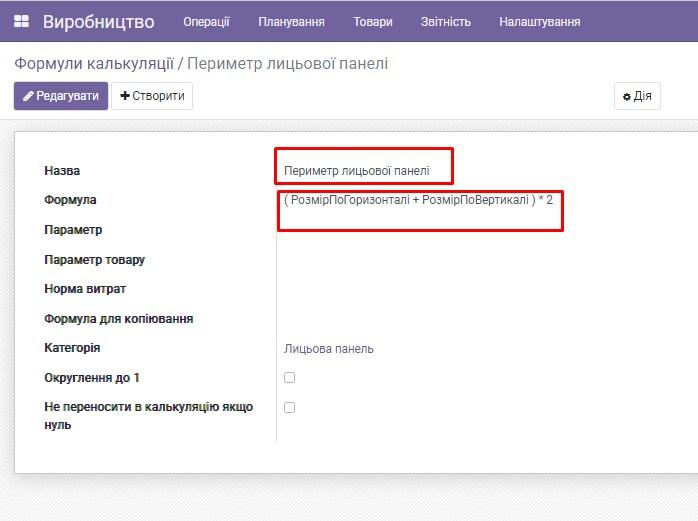The width and height of the screenshot is (698, 521).
Task: Open the Товари menu
Action: click(373, 22)
